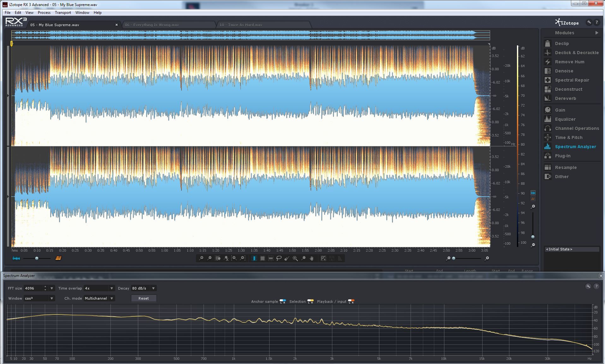Open the Process menu

click(x=44, y=13)
